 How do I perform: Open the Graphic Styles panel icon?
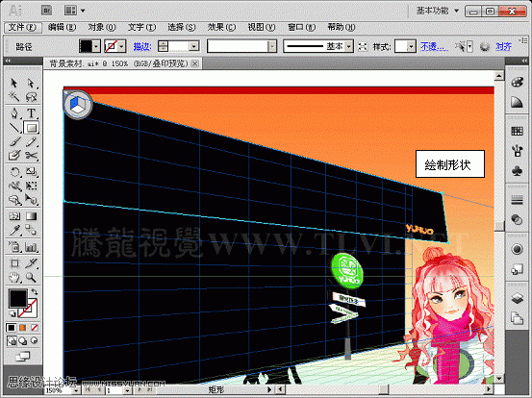click(x=517, y=269)
